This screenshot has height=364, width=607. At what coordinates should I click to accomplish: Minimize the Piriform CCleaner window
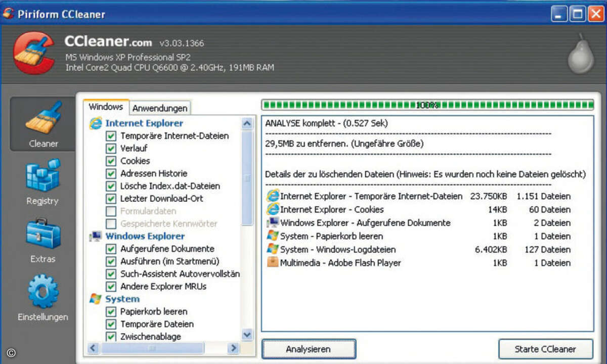tap(558, 14)
